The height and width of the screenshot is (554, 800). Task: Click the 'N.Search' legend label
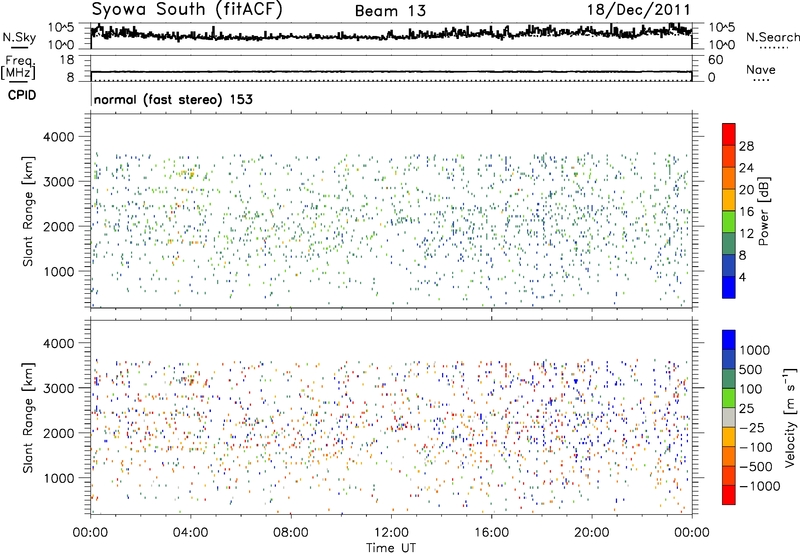772,37
